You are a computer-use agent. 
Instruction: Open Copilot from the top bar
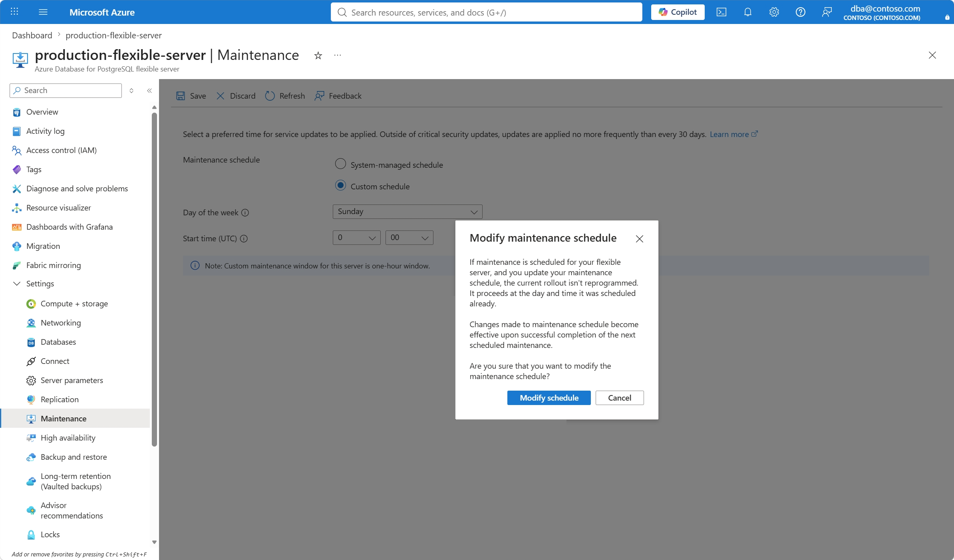tap(678, 12)
